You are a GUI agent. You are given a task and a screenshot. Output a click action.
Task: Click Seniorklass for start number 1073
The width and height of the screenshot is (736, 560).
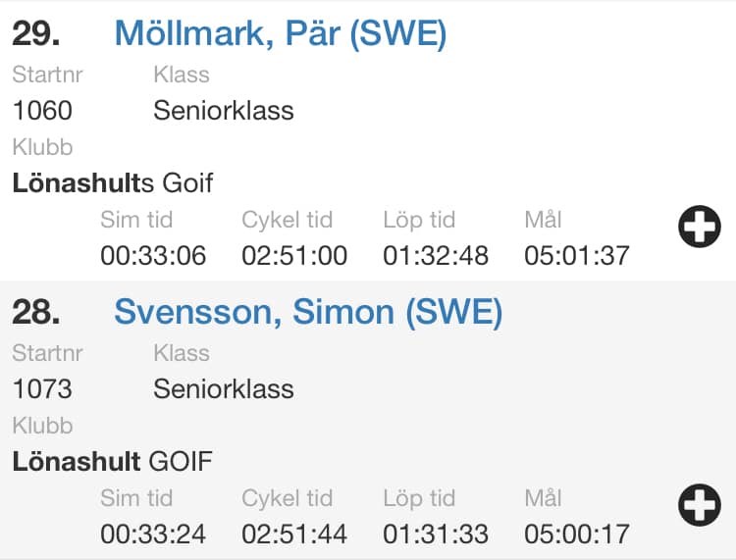224,388
